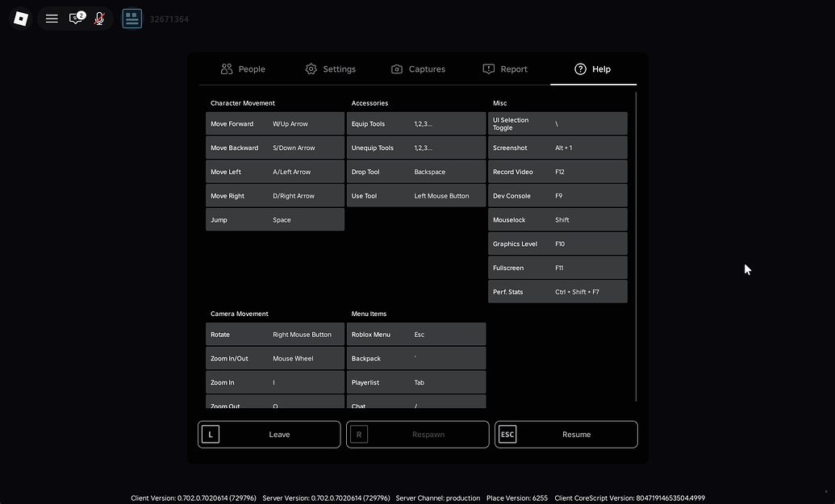Click the Move Forward row
Viewport: 835px width, 504px height.
point(275,123)
